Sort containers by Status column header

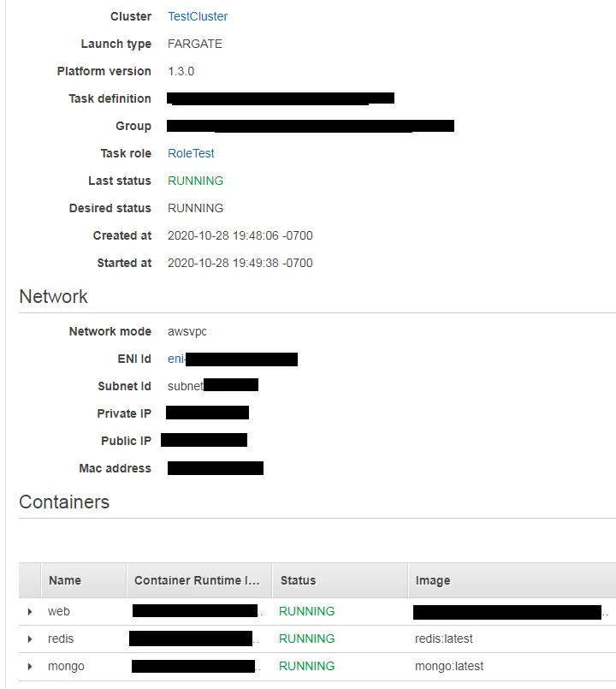[x=298, y=580]
